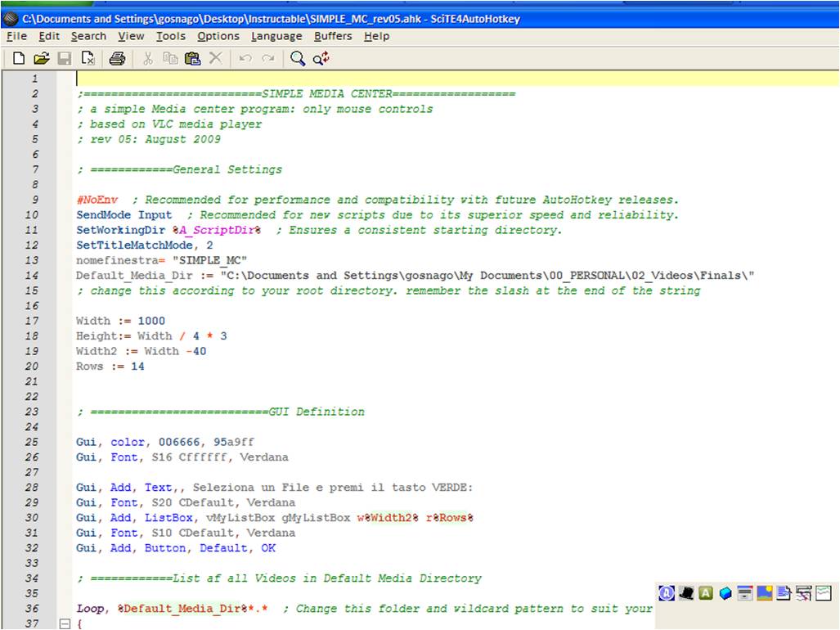840x630 pixels.
Task: Click "Loop" on line 36
Action: pyautogui.click(x=90, y=609)
